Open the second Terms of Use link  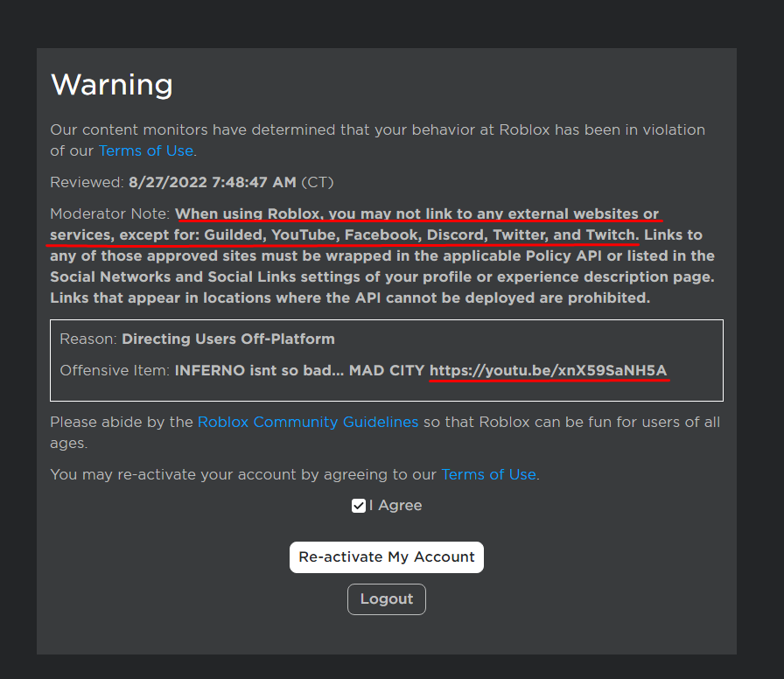click(x=488, y=474)
